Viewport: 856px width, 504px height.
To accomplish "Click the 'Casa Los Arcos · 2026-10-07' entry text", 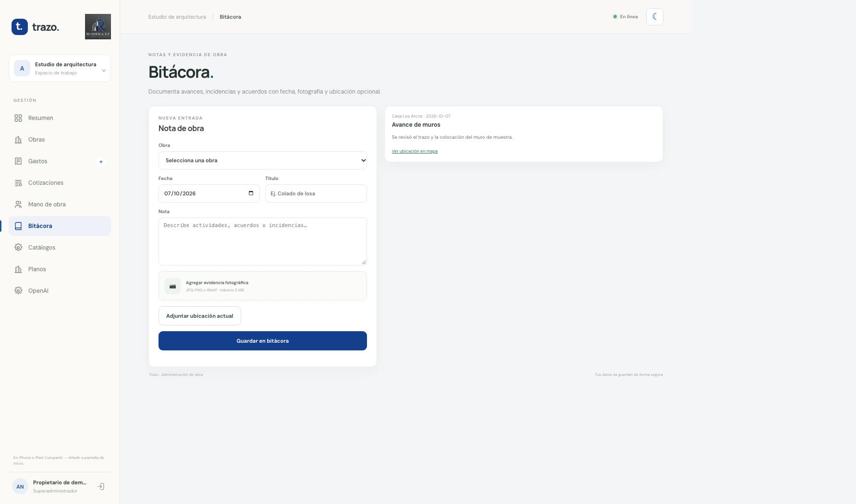I will coord(421,116).
